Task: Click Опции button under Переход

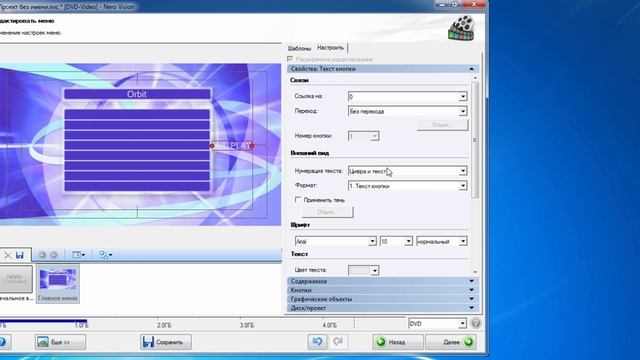Action: [x=442, y=124]
